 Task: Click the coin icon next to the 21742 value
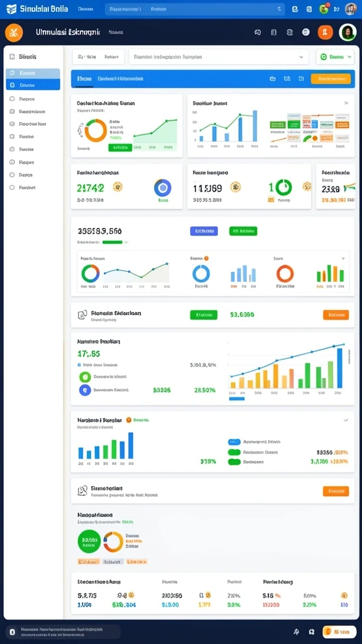tap(118, 187)
